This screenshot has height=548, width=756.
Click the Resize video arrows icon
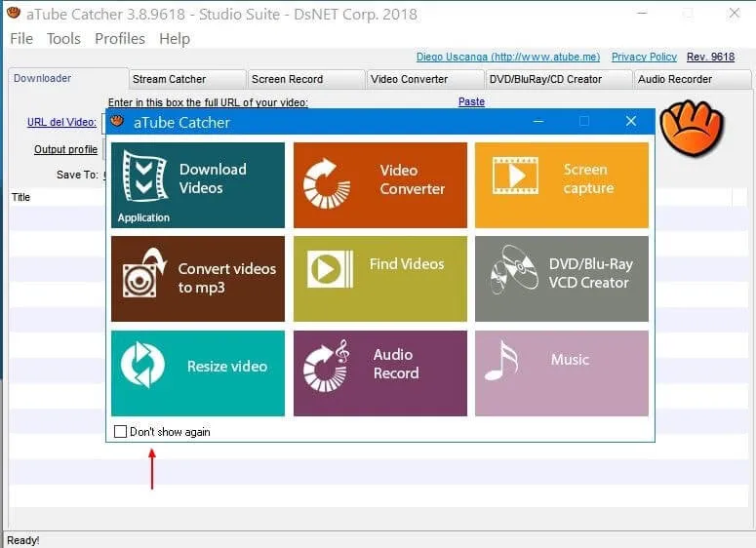click(142, 365)
